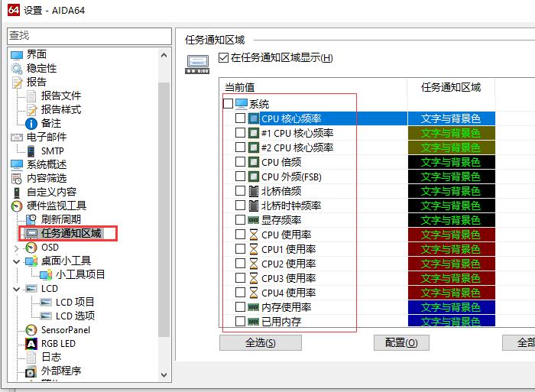Click the olive swatch for #2 CPU 核心频率
This screenshot has height=392, width=535.
click(452, 147)
